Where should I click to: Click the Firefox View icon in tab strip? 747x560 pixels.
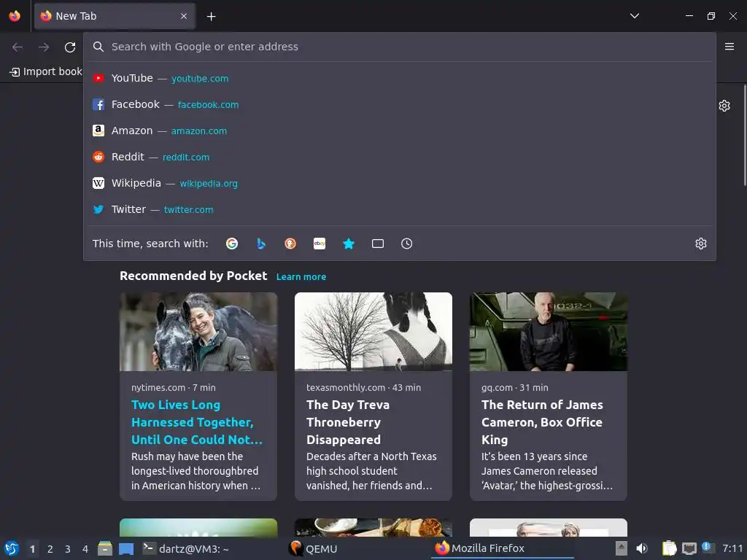(15, 16)
